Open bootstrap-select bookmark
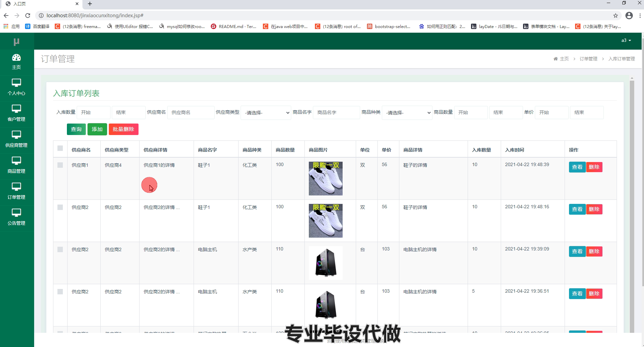Image resolution: width=644 pixels, height=347 pixels. click(x=389, y=26)
